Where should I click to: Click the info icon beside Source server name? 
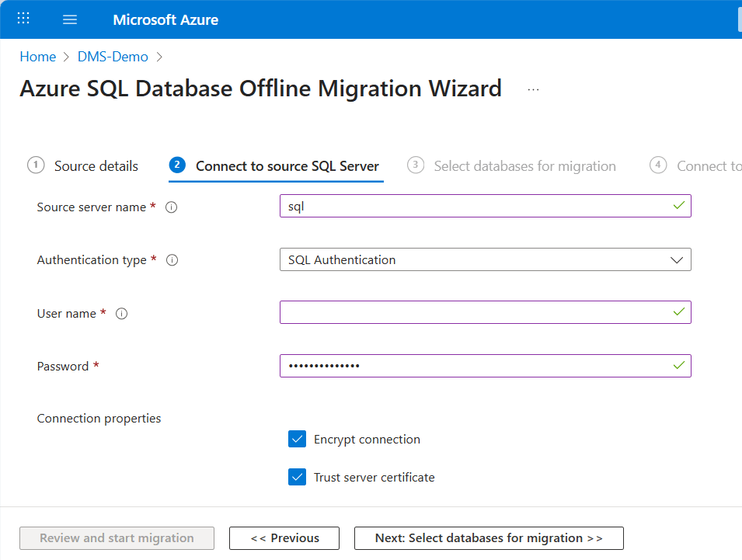172,207
